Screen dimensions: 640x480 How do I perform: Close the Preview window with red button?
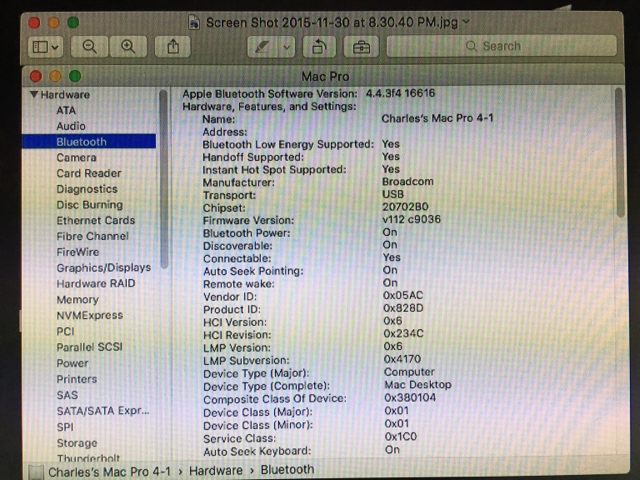pyautogui.click(x=34, y=22)
